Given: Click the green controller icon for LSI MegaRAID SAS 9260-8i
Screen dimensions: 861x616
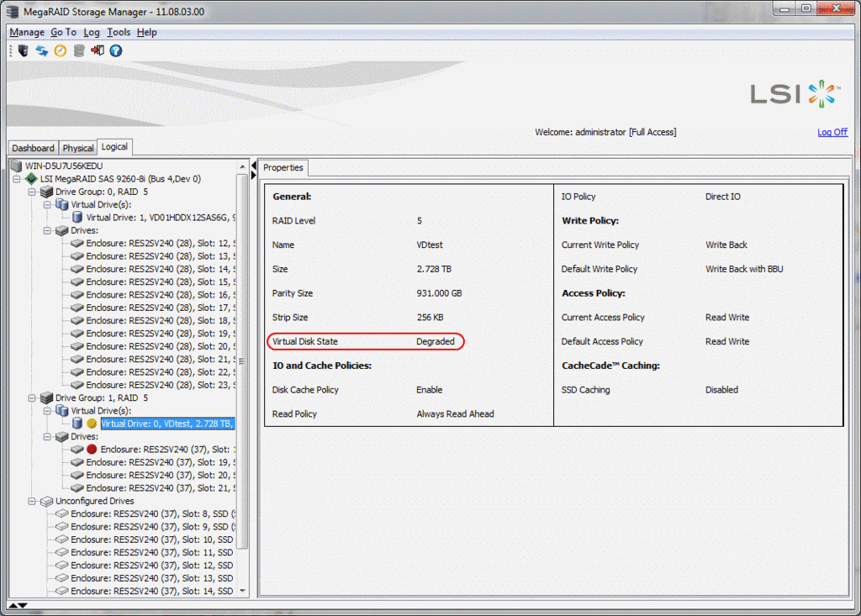Looking at the screenshot, I should (x=31, y=178).
